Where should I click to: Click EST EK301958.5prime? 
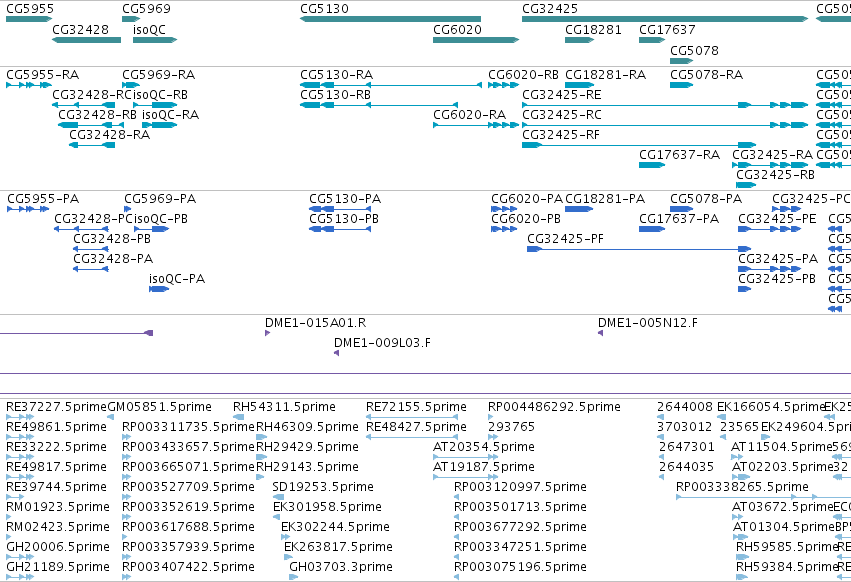[327, 508]
